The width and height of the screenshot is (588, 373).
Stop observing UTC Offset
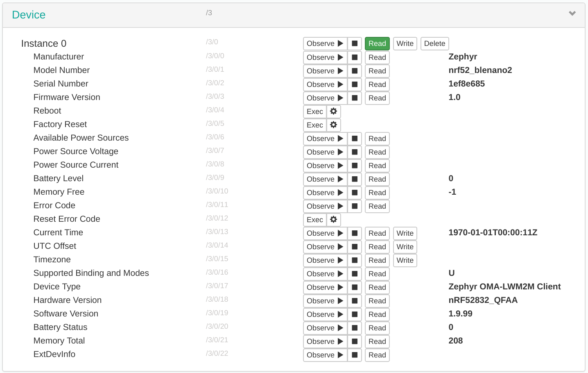tap(355, 247)
